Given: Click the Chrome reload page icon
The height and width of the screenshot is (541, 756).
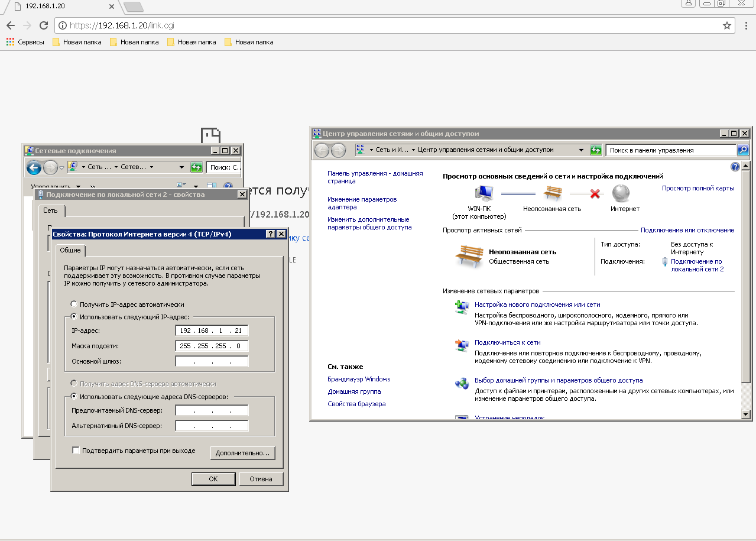Looking at the screenshot, I should pyautogui.click(x=43, y=25).
